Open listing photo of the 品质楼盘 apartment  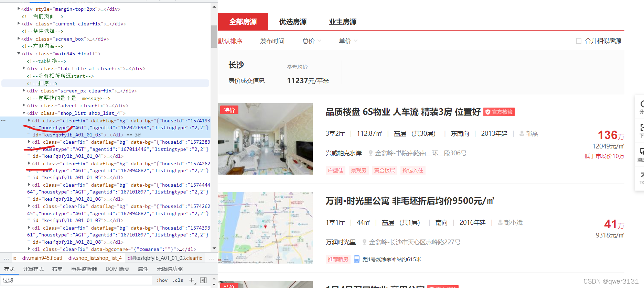[265, 139]
